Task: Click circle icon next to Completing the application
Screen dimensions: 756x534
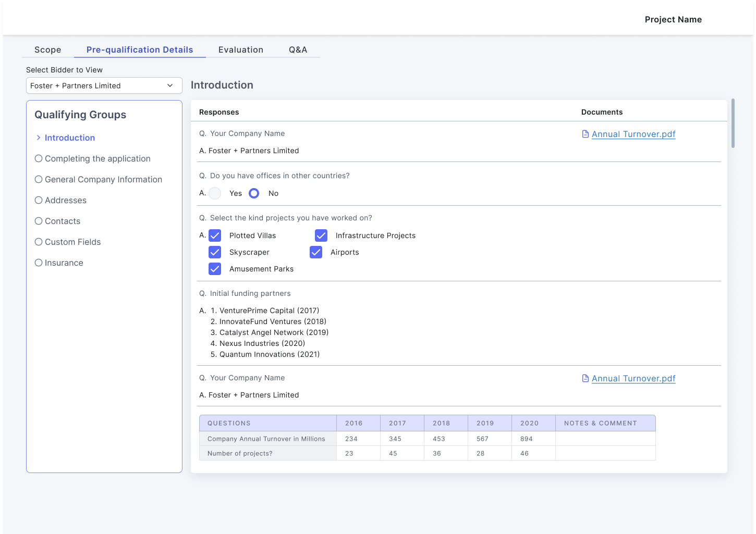Action: (x=39, y=158)
